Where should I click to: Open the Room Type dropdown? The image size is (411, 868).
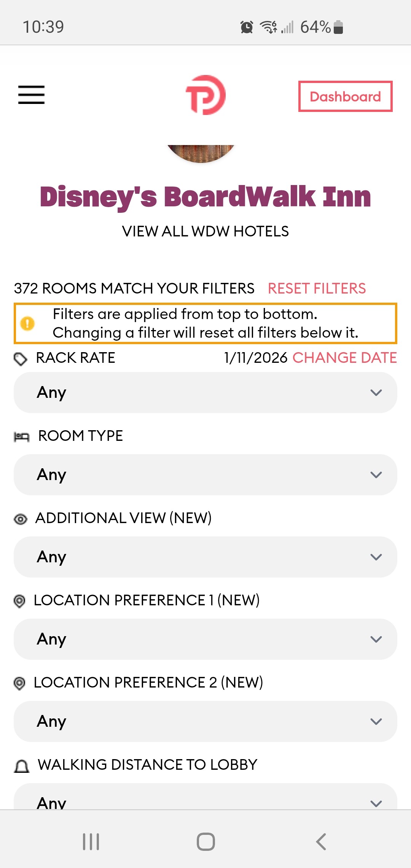205,475
